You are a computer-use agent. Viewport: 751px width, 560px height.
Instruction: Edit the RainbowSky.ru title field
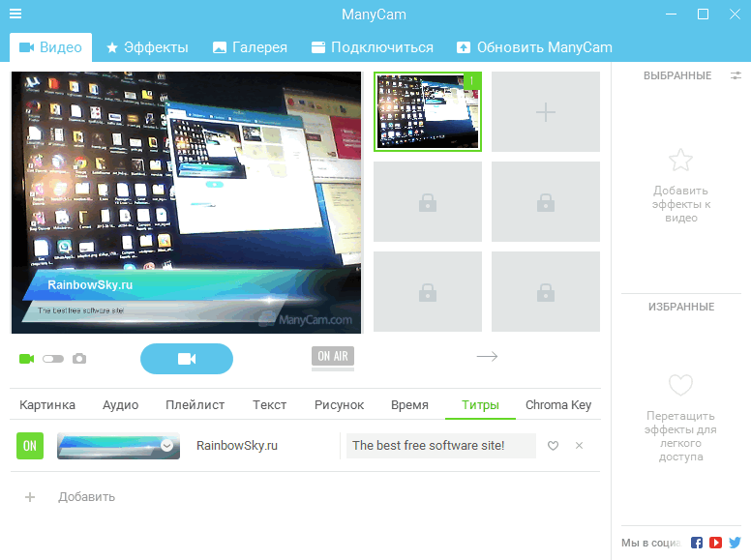pos(263,446)
